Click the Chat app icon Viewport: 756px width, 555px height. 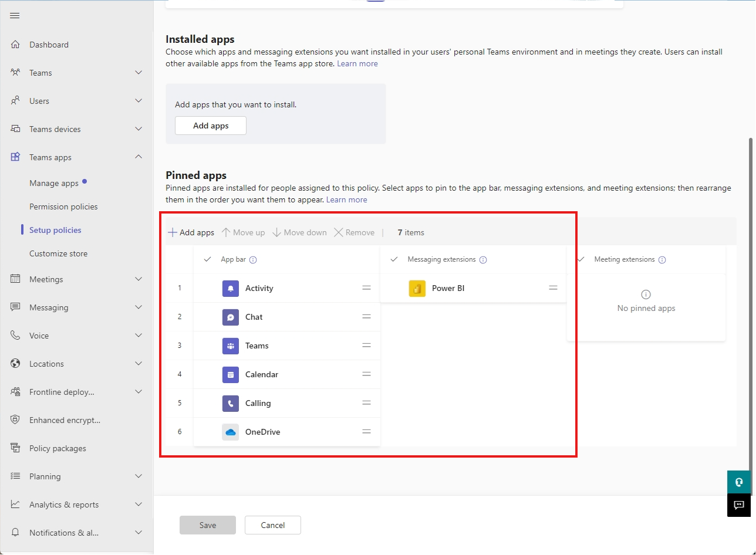point(230,317)
